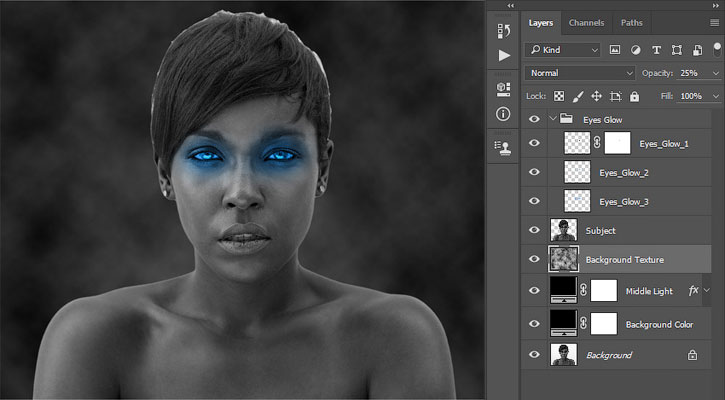This screenshot has width=725, height=400.
Task: Collapse panels with right double-arrow icon
Action: click(716, 6)
